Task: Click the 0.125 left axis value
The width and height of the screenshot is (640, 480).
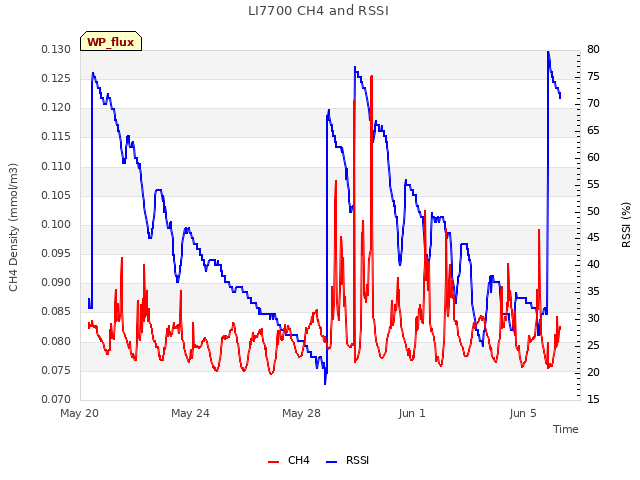Action: (x=56, y=78)
